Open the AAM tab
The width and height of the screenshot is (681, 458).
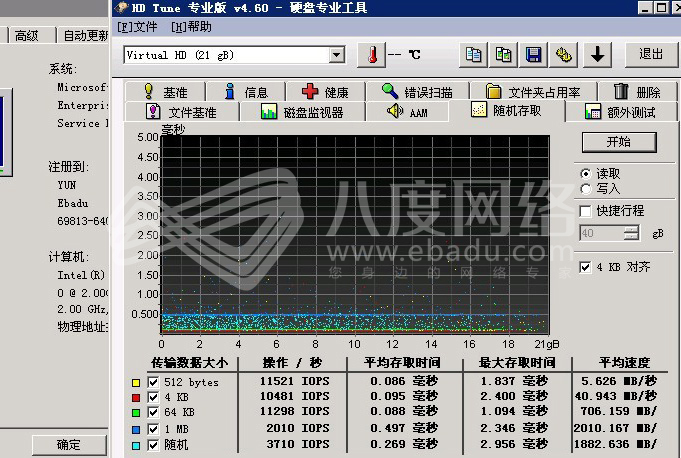[407, 112]
